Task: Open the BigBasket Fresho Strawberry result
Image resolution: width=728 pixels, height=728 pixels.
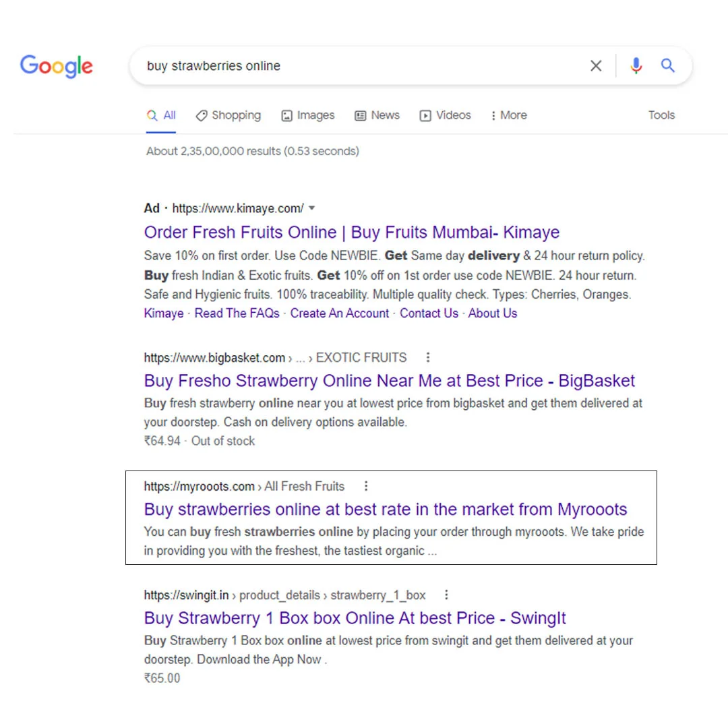Action: [389, 381]
